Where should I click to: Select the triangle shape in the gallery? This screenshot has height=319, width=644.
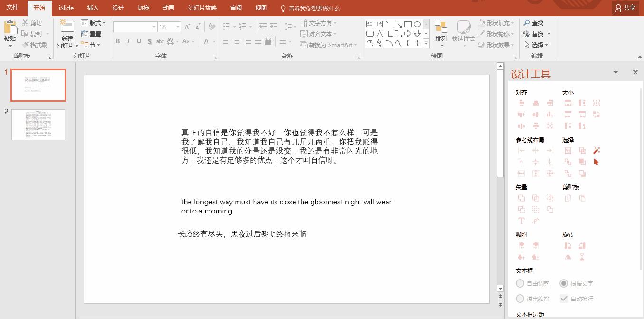379,34
